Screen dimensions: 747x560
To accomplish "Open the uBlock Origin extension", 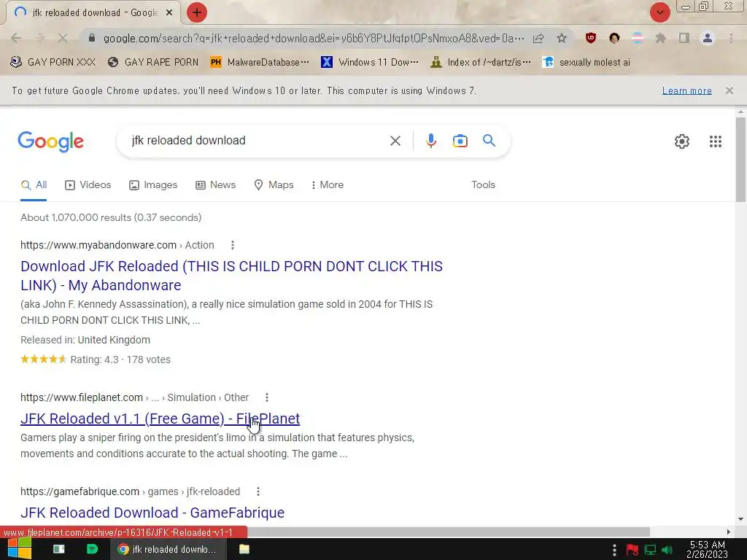I will (x=591, y=38).
